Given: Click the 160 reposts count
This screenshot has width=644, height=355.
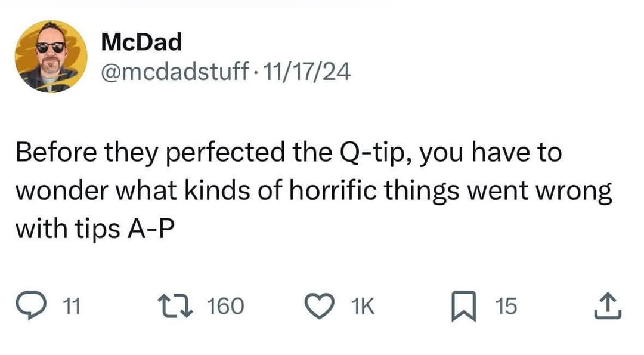Looking at the screenshot, I should [x=225, y=307].
